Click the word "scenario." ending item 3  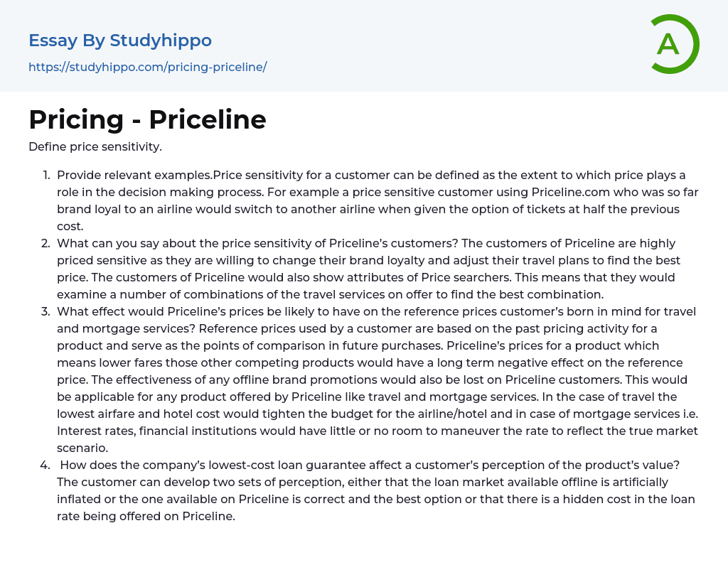tap(83, 448)
